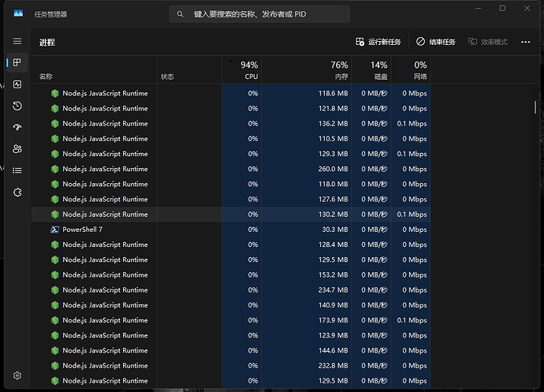This screenshot has width=544, height=392.
Task: Click the 运行新任务 button
Action: point(378,42)
